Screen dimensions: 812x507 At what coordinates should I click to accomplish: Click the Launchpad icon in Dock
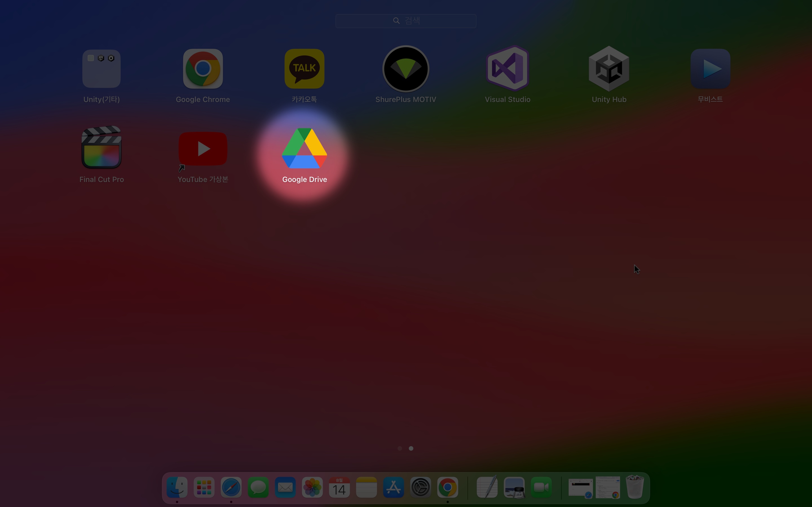pyautogui.click(x=204, y=487)
